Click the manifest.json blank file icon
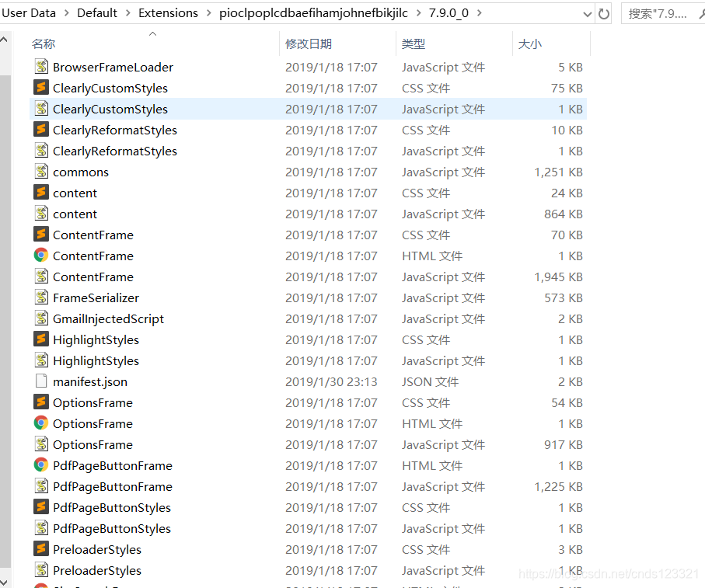The image size is (705, 588). tap(41, 381)
